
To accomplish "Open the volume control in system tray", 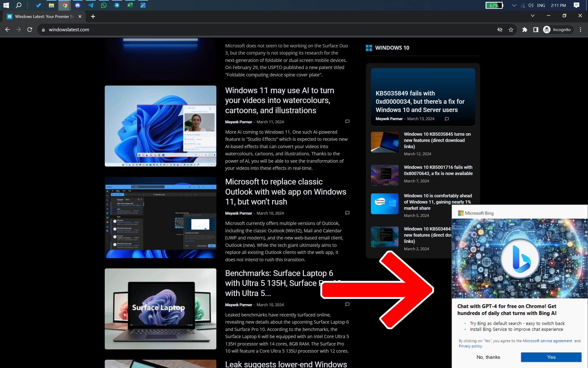I will pos(531,5).
